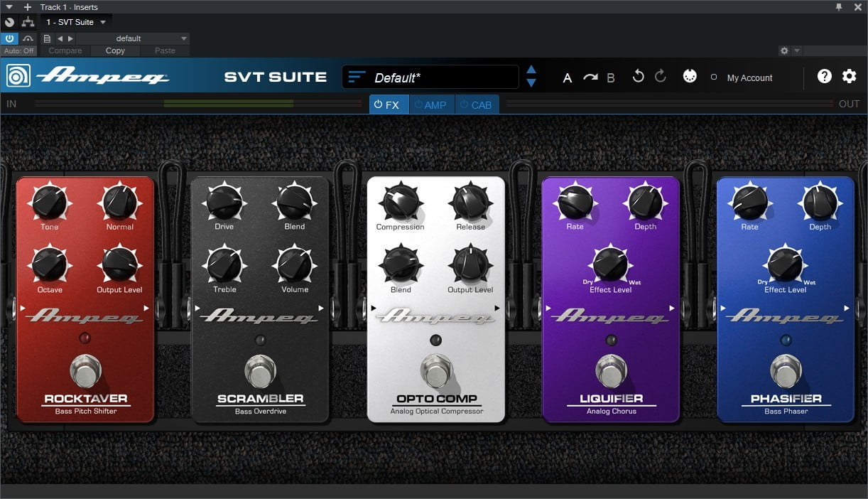Redo the last change in SVT Suite
This screenshot has width=868, height=499.
pos(661,77)
